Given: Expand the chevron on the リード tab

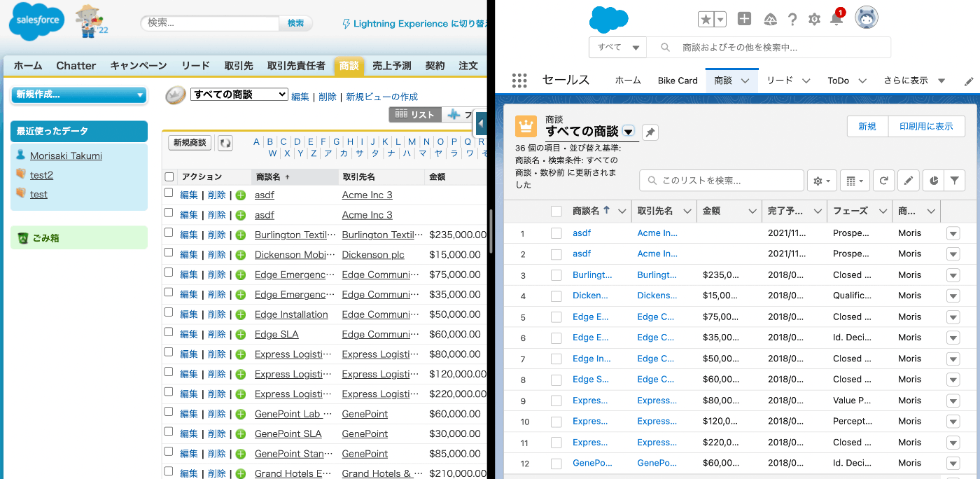Looking at the screenshot, I should point(806,81).
